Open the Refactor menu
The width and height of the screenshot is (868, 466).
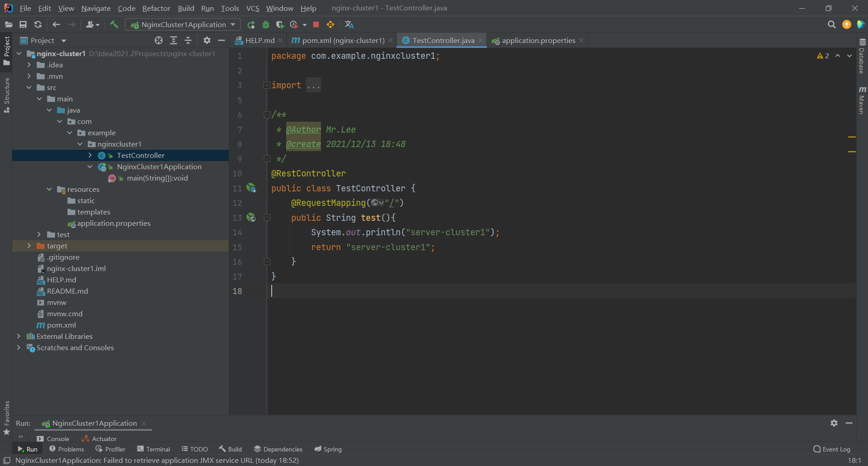(x=156, y=8)
